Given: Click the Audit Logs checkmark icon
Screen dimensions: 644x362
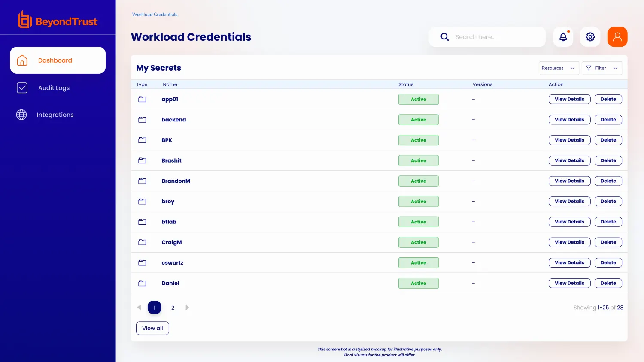Looking at the screenshot, I should (x=22, y=88).
